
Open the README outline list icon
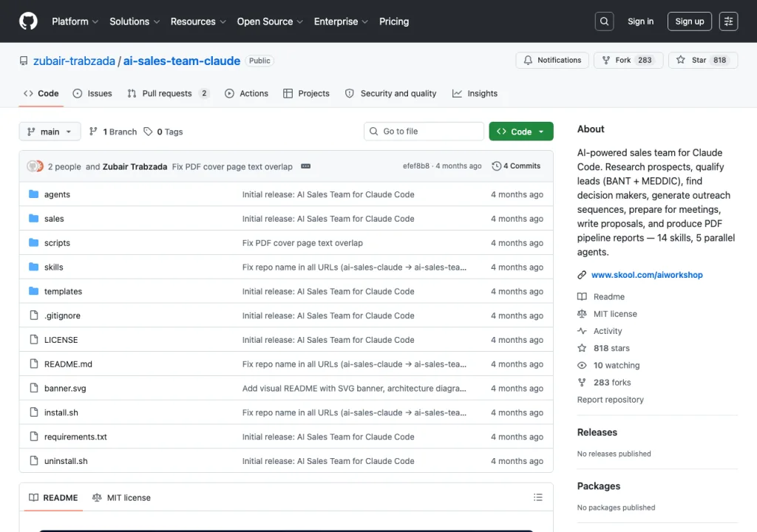pos(538,497)
